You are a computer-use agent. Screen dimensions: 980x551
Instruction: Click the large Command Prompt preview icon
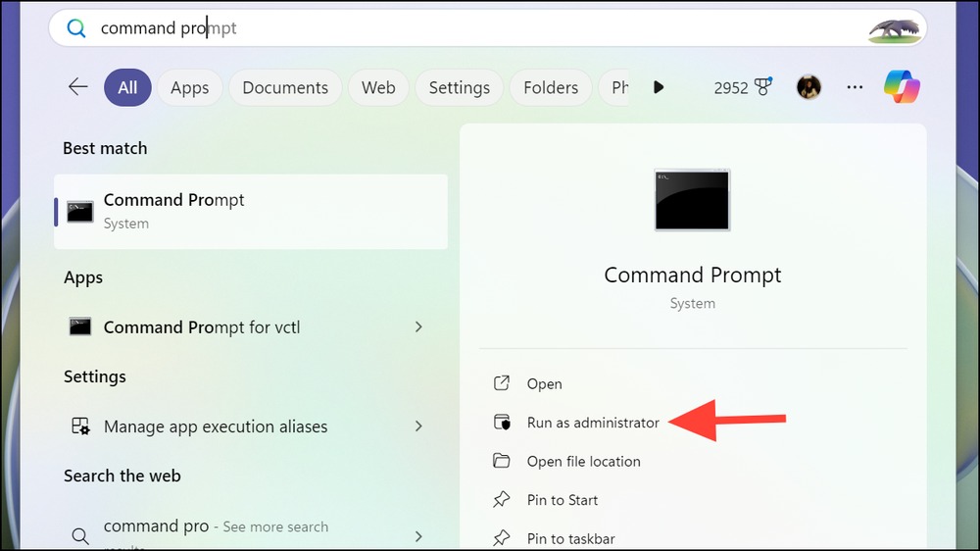pos(692,200)
